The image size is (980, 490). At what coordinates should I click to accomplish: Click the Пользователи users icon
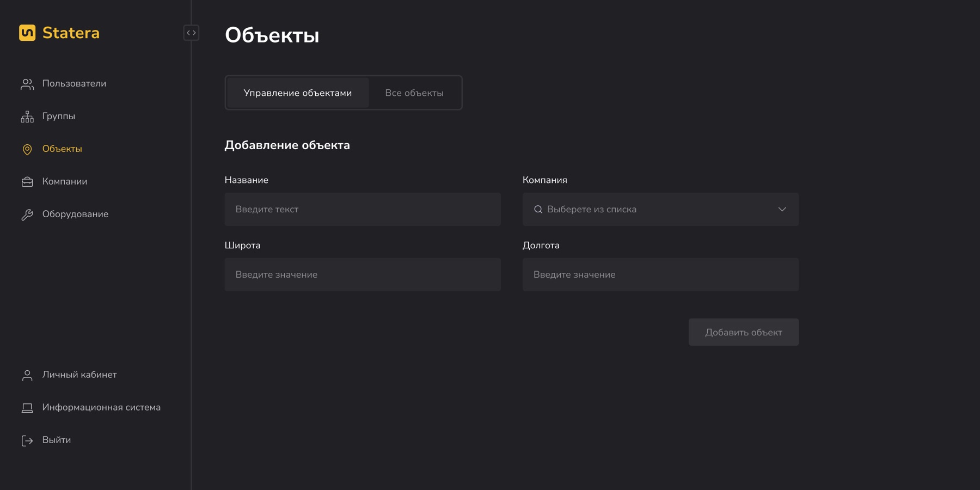pos(27,84)
